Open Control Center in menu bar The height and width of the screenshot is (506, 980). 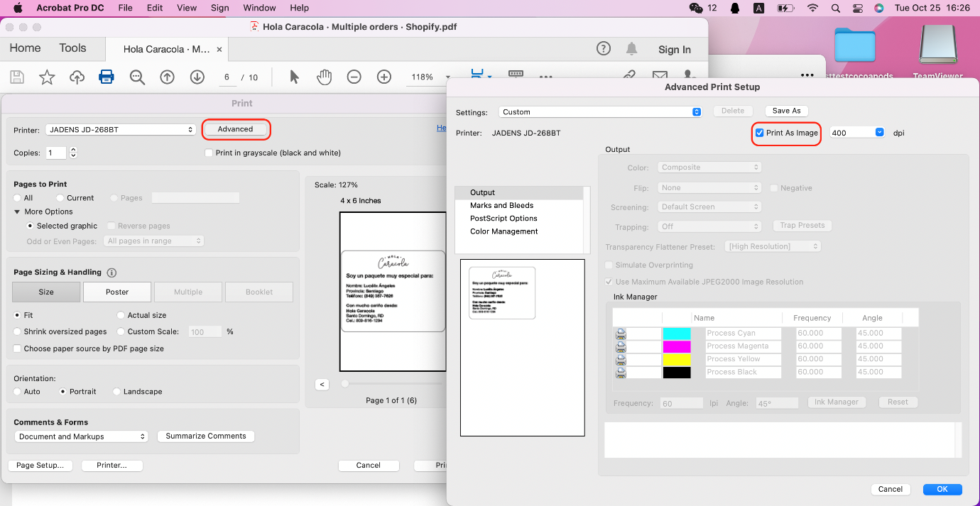click(x=857, y=8)
